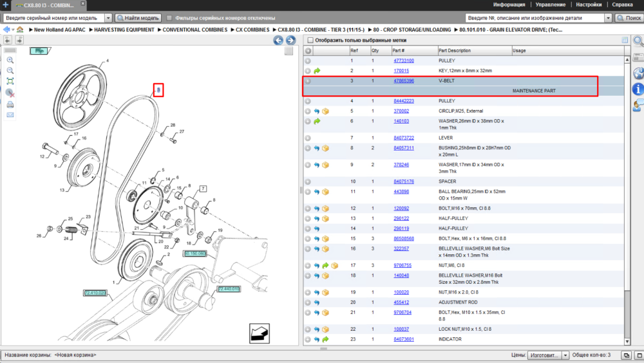This screenshot has width=644, height=363.
Task: Click the Найти модель button
Action: (138, 18)
